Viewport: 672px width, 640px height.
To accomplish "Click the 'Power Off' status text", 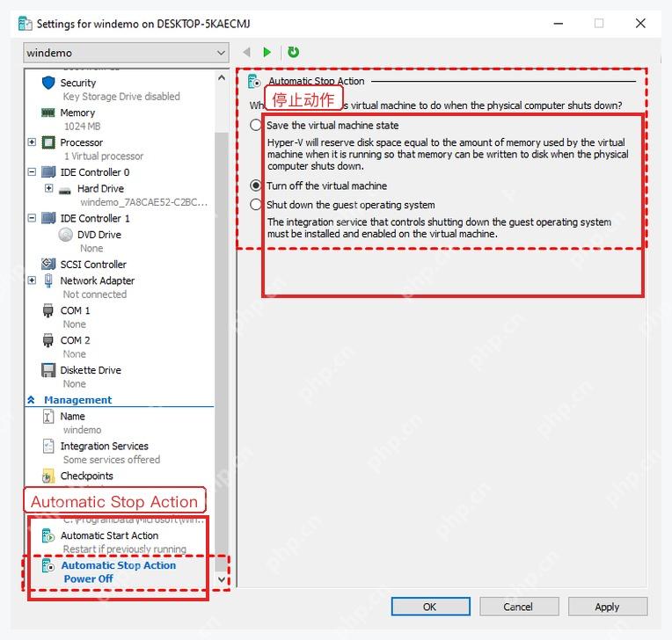I will pyautogui.click(x=88, y=578).
